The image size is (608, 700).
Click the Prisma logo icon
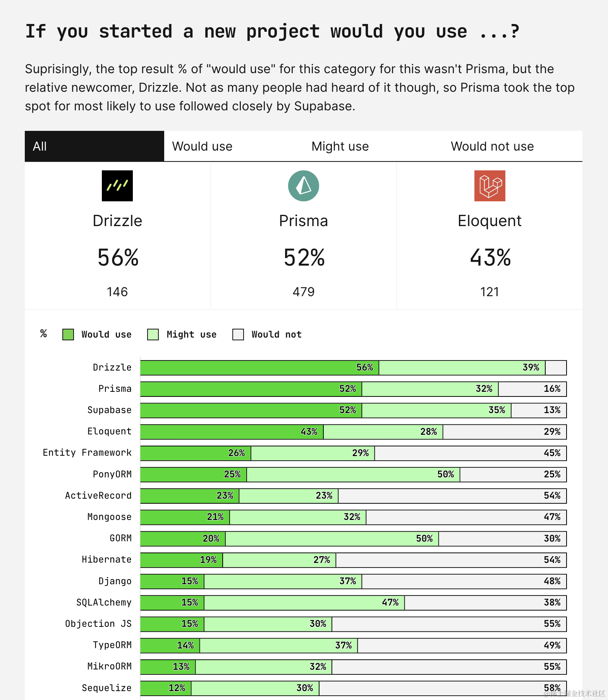tap(303, 186)
